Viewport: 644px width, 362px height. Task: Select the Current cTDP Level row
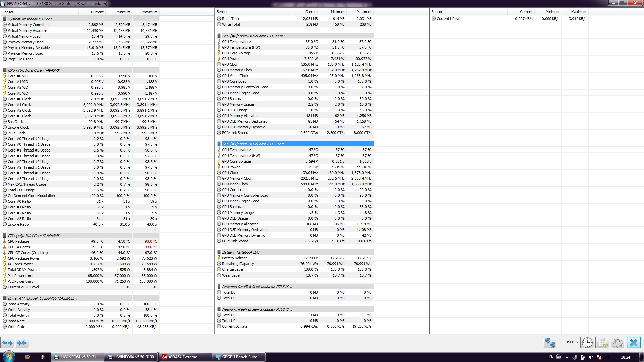pos(80,287)
